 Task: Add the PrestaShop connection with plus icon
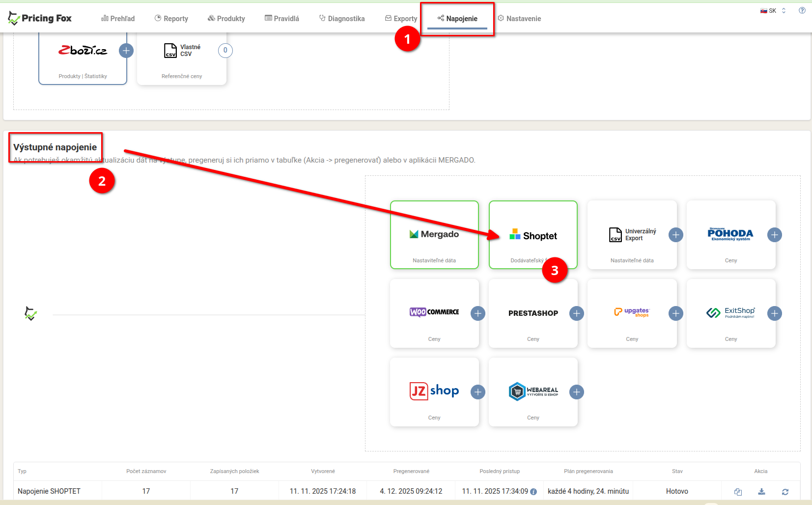576,313
